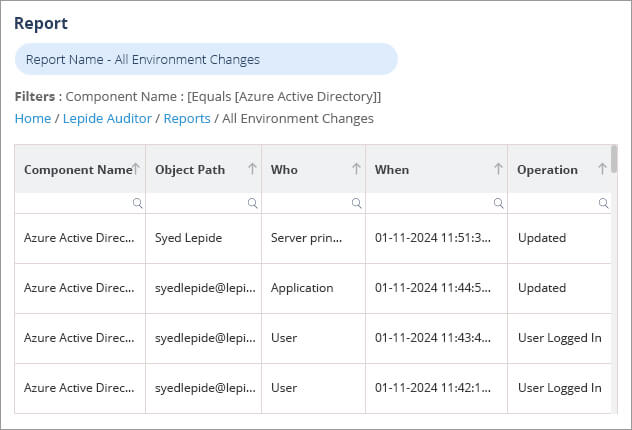Click User cell in the 11:43 row
The image size is (632, 430).
[x=314, y=338]
